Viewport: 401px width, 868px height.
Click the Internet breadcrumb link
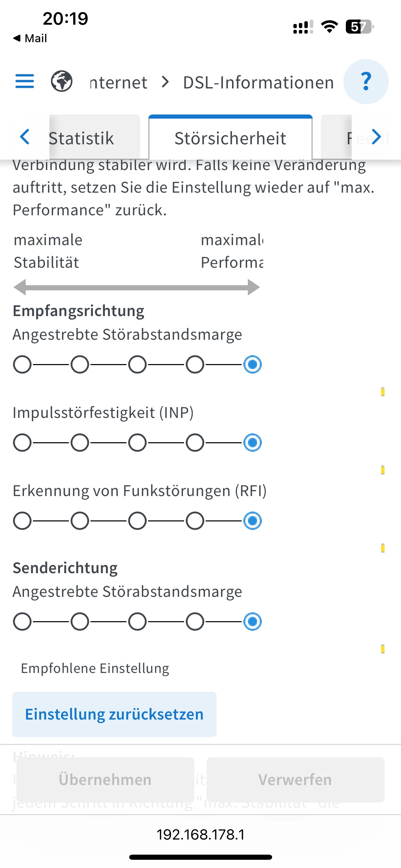pyautogui.click(x=119, y=83)
